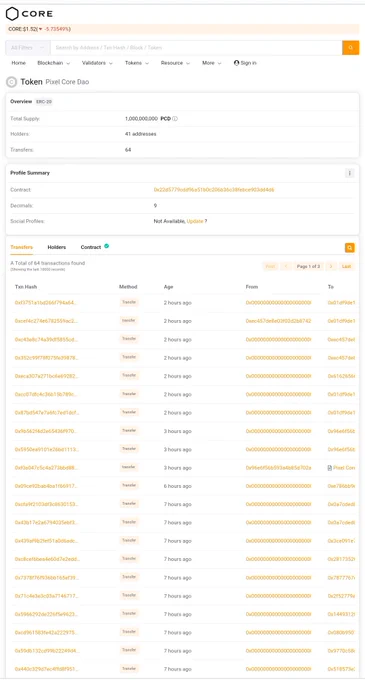Open transaction hash 0x71c4e3e3c03a7146717...
The width and height of the screenshot is (365, 680).
46,596
